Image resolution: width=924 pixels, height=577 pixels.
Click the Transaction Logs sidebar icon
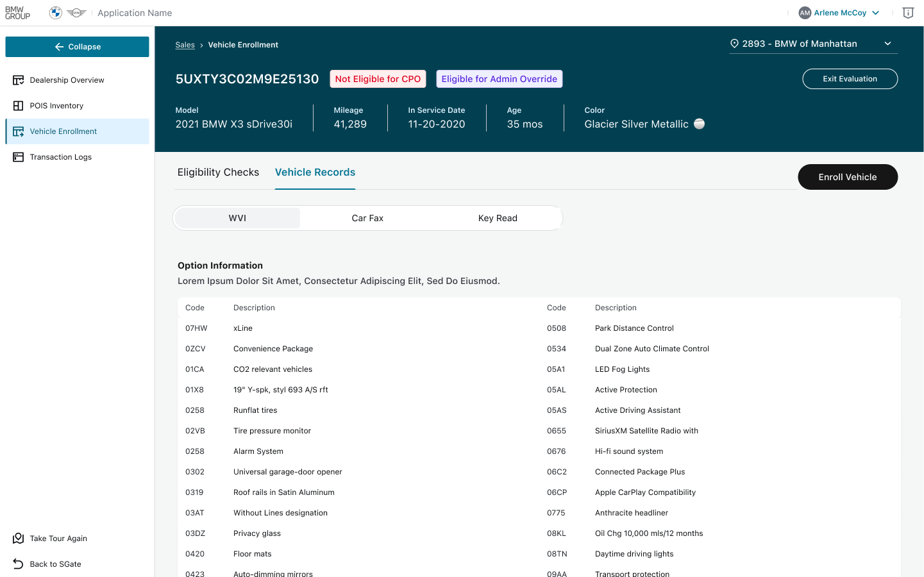[19, 157]
